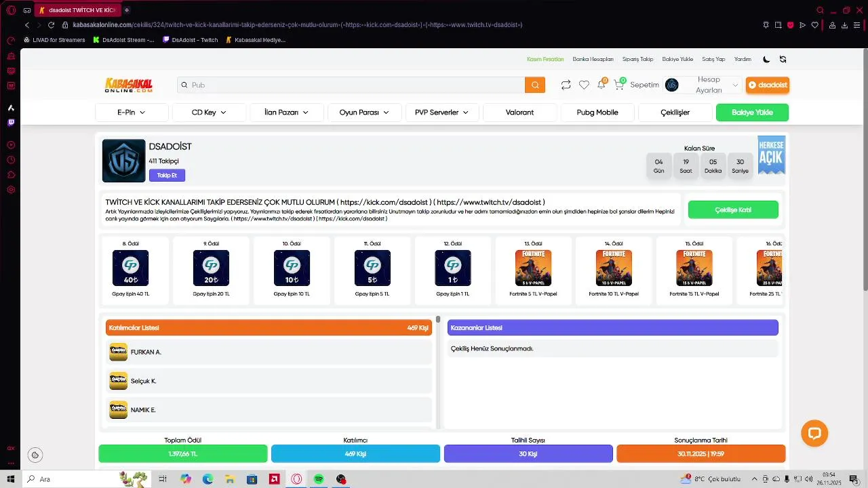This screenshot has height=488, width=868.
Task: Open Spotify from the Windows taskbar
Action: point(319,479)
